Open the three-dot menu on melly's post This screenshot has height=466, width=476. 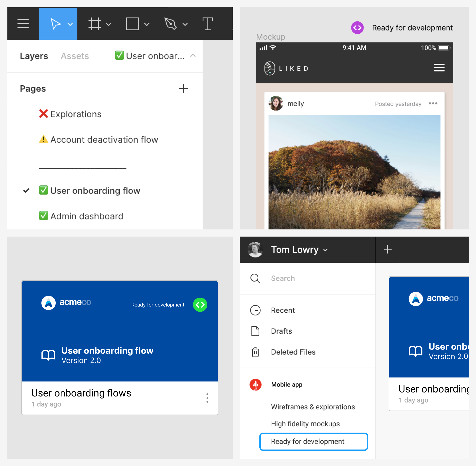433,104
